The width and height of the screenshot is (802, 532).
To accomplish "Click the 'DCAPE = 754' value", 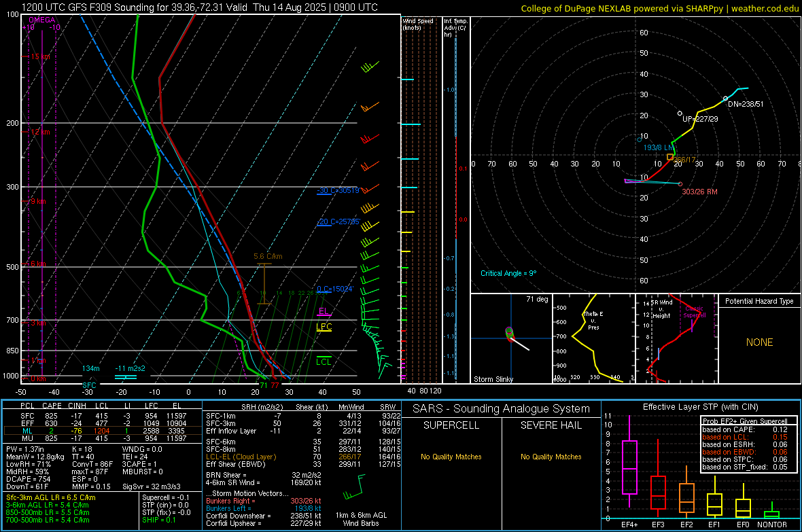I will 28,479.
